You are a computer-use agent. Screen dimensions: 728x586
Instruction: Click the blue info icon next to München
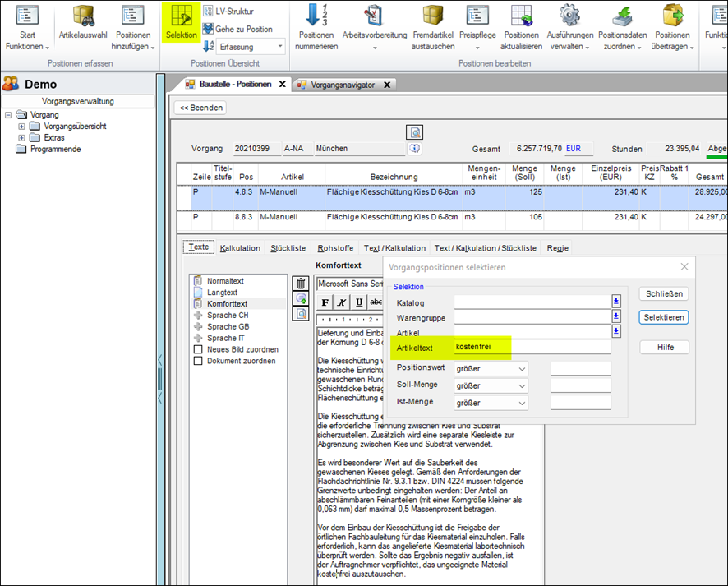(415, 149)
